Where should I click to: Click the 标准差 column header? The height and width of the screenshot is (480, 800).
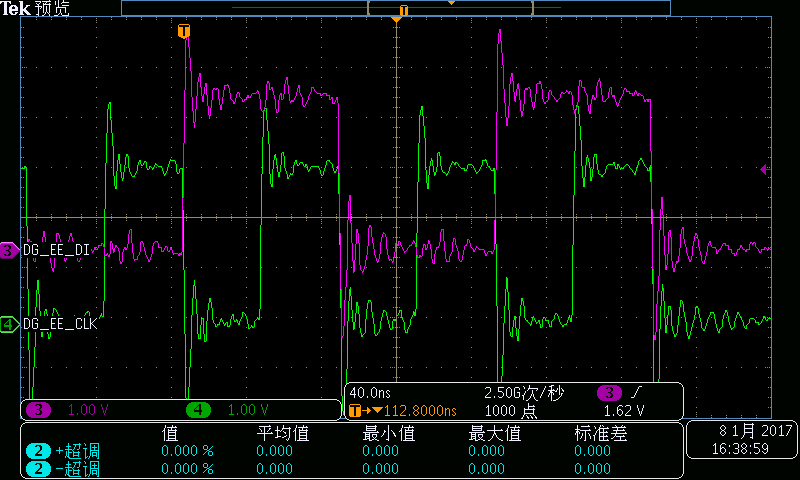click(x=601, y=434)
